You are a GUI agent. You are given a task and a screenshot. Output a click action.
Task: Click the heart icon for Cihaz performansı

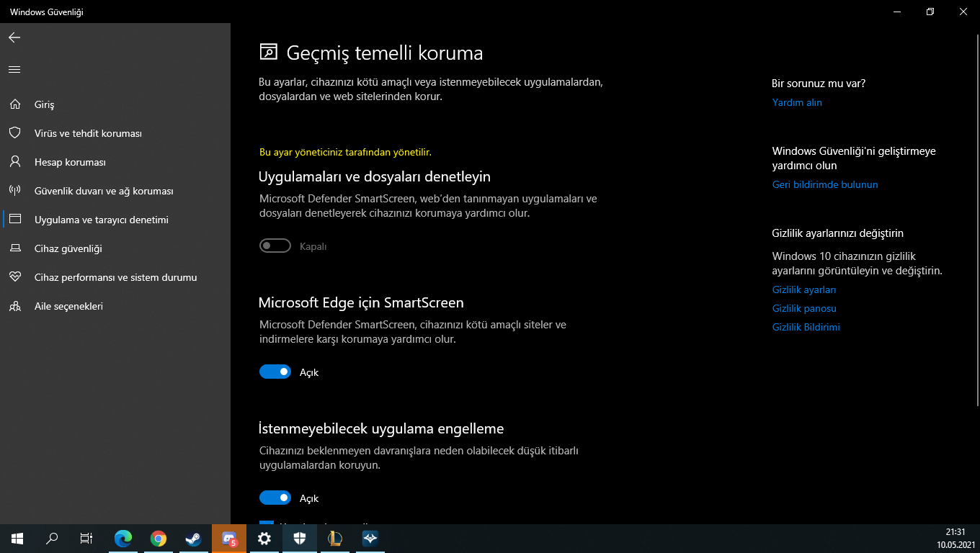pos(14,277)
